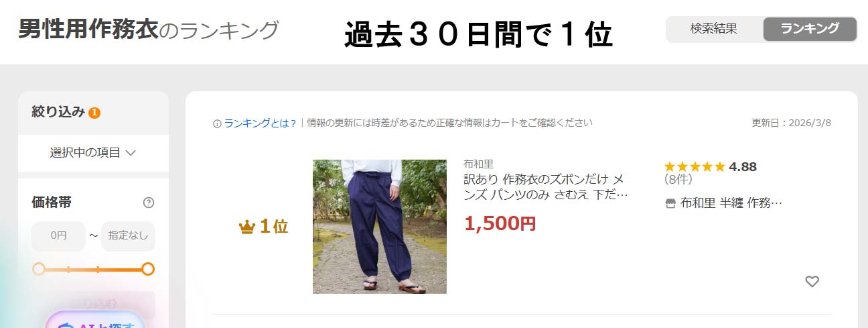This screenshot has height=328, width=868.
Task: Click the five-star rating icons
Action: pyautogui.click(x=695, y=166)
